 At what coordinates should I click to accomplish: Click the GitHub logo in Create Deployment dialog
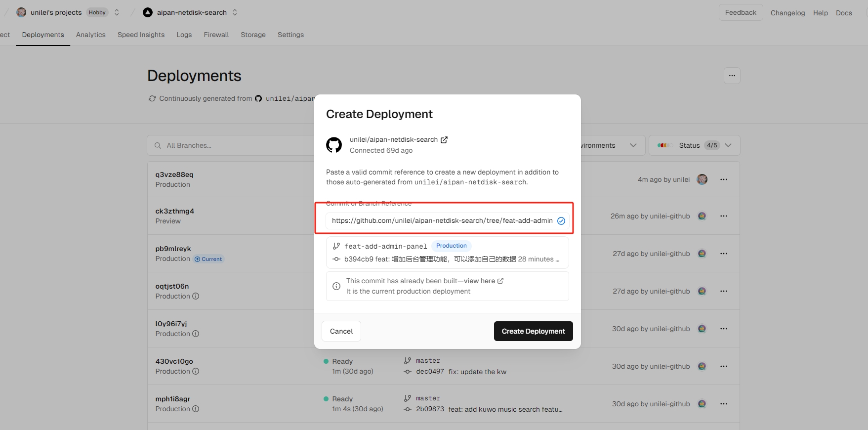point(334,145)
